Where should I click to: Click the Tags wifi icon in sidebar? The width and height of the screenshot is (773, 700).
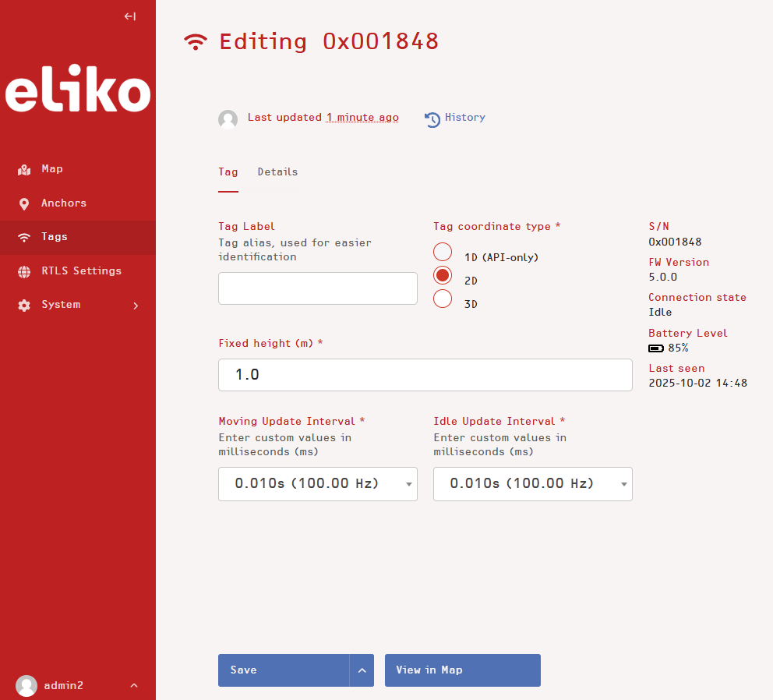click(x=24, y=237)
